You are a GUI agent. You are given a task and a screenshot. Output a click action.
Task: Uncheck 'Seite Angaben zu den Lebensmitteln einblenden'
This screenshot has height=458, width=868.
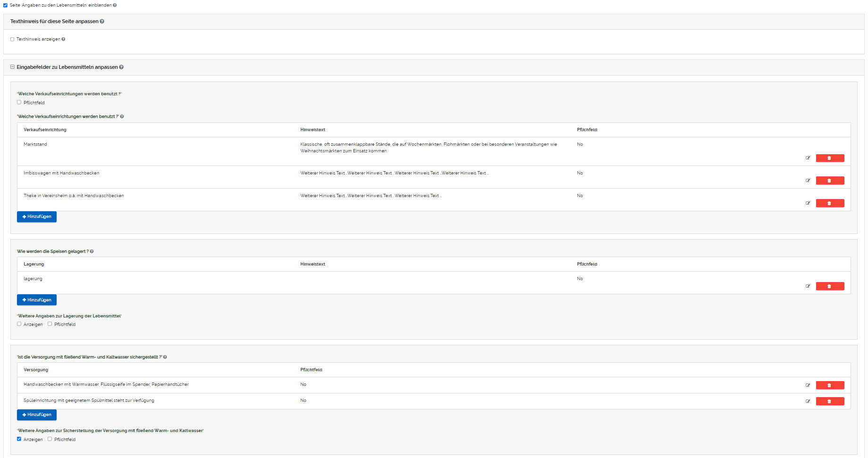(x=6, y=5)
